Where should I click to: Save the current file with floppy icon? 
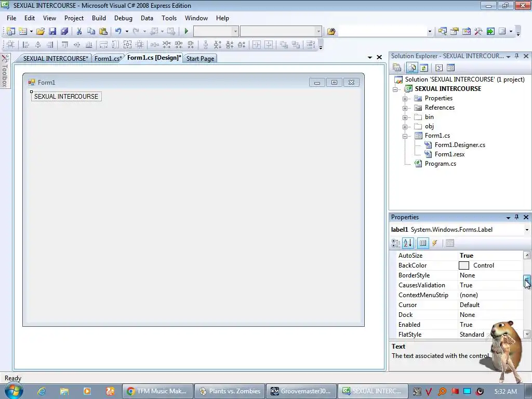click(x=52, y=31)
